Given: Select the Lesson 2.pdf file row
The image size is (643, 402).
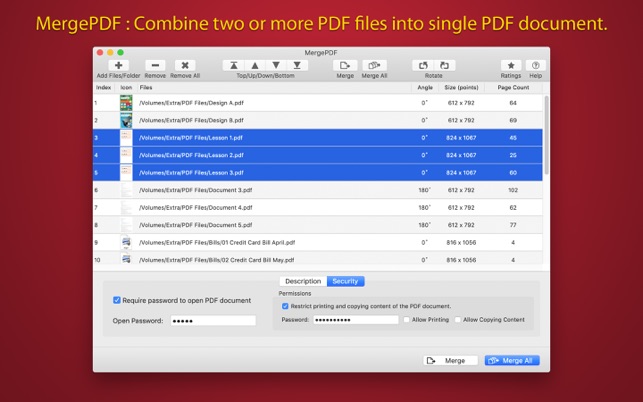Looking at the screenshot, I should pos(318,155).
